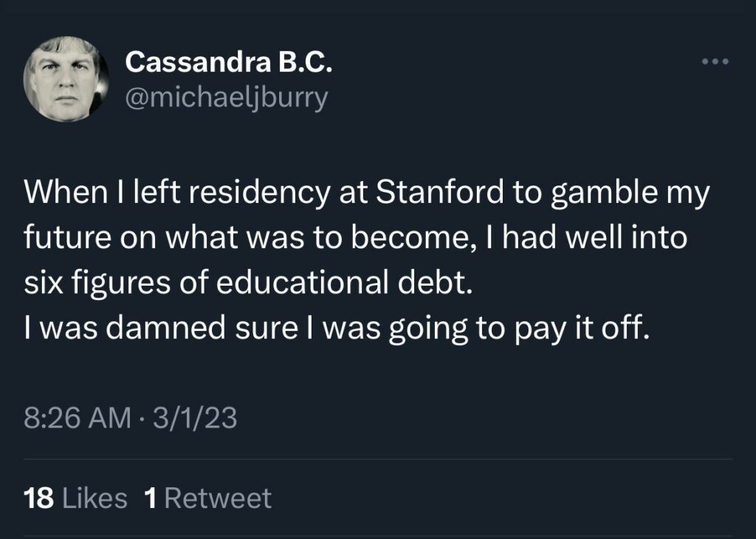Open the three-dot more options menu

[715, 61]
